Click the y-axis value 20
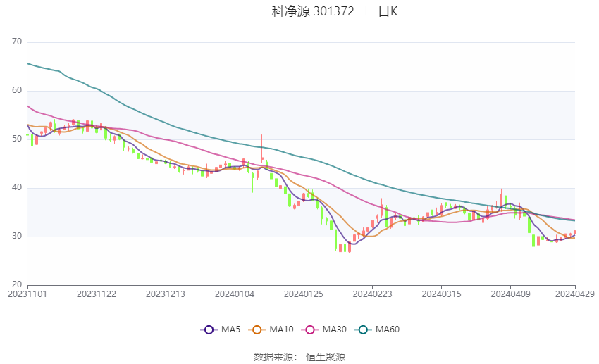The height and width of the screenshot is (364, 599). [x=17, y=284]
